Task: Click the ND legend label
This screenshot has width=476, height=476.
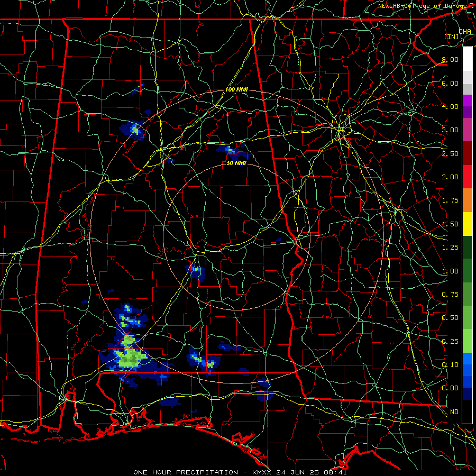Action: click(454, 412)
